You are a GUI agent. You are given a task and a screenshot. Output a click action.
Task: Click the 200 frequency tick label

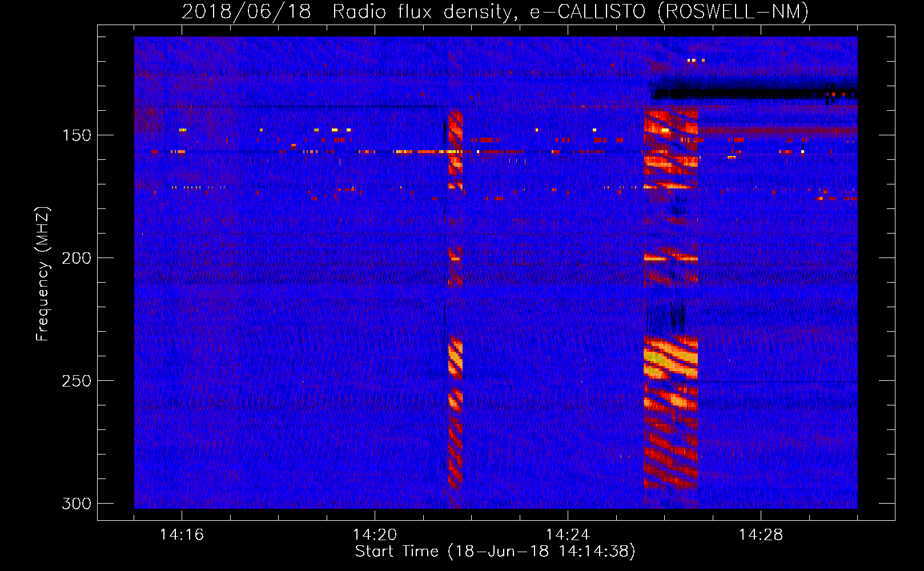77,258
